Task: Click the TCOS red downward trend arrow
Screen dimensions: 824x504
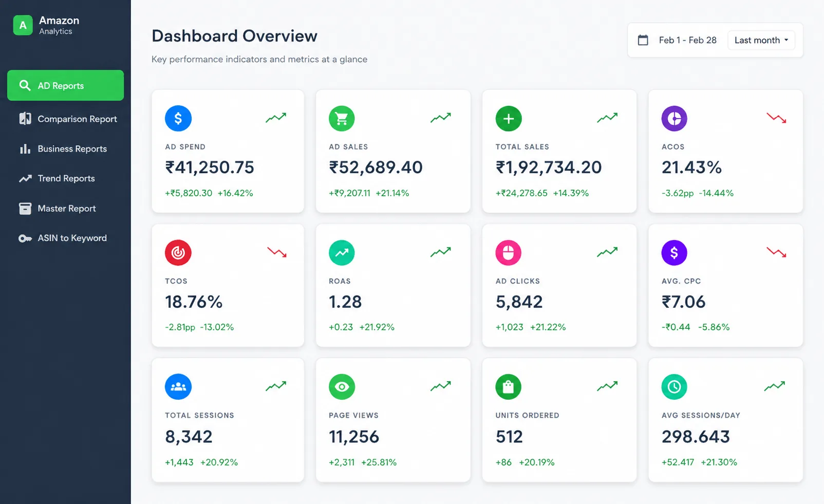Action: (277, 252)
